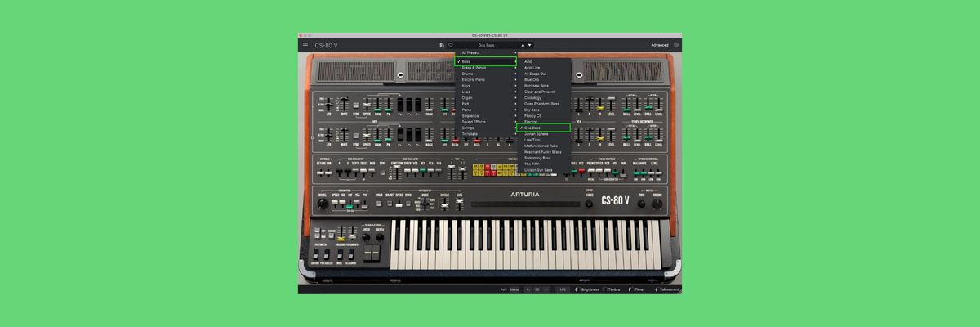Image resolution: width=980 pixels, height=327 pixels.
Task: Select the checked Goa Bass preset
Action: point(543,128)
